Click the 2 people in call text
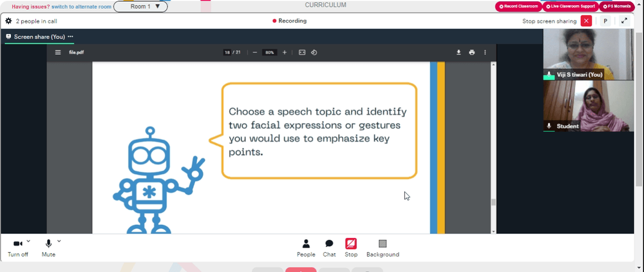The width and height of the screenshot is (644, 272). coord(36,21)
